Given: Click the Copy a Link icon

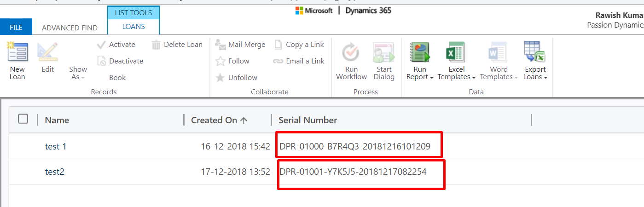Looking at the screenshot, I should coord(278,45).
